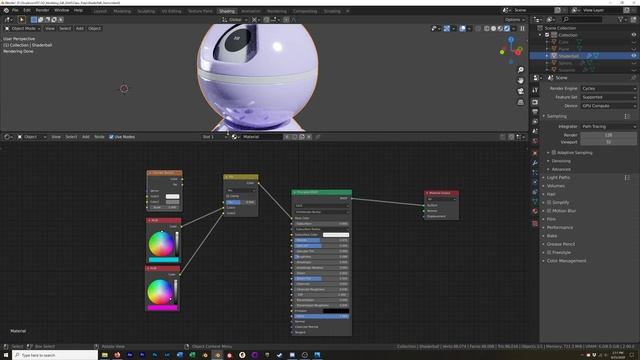This screenshot has height=360, width=640.
Task: Click the Render samples value field
Action: pyautogui.click(x=609, y=135)
